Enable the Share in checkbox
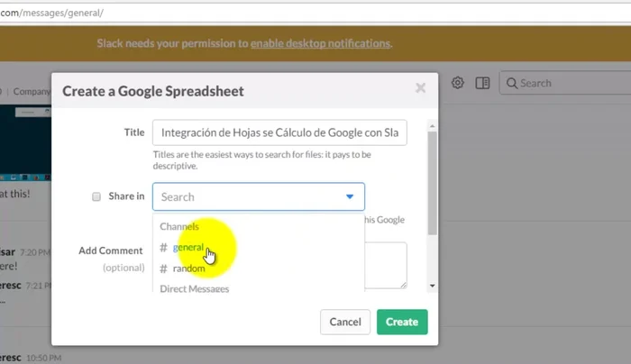 pyautogui.click(x=96, y=196)
